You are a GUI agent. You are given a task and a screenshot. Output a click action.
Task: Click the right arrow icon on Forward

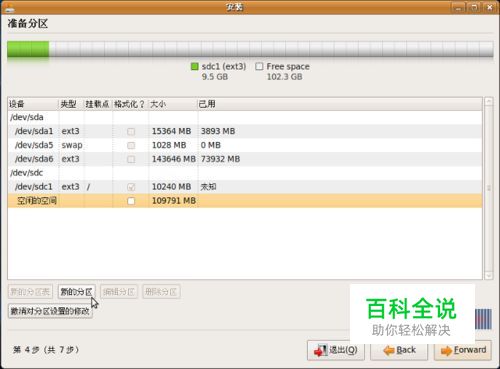coord(446,351)
